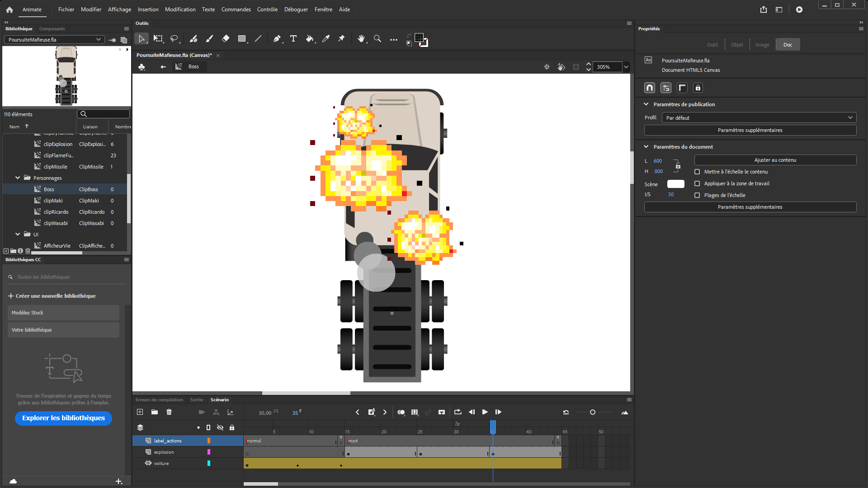The height and width of the screenshot is (488, 868).
Task: Choose the Paint Bucket tool
Action: tap(310, 39)
